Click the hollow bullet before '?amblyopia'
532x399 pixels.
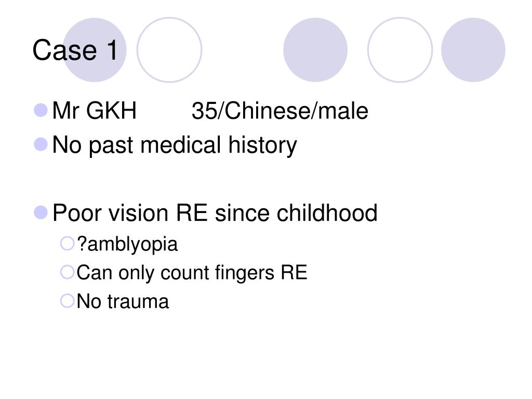coord(67,243)
